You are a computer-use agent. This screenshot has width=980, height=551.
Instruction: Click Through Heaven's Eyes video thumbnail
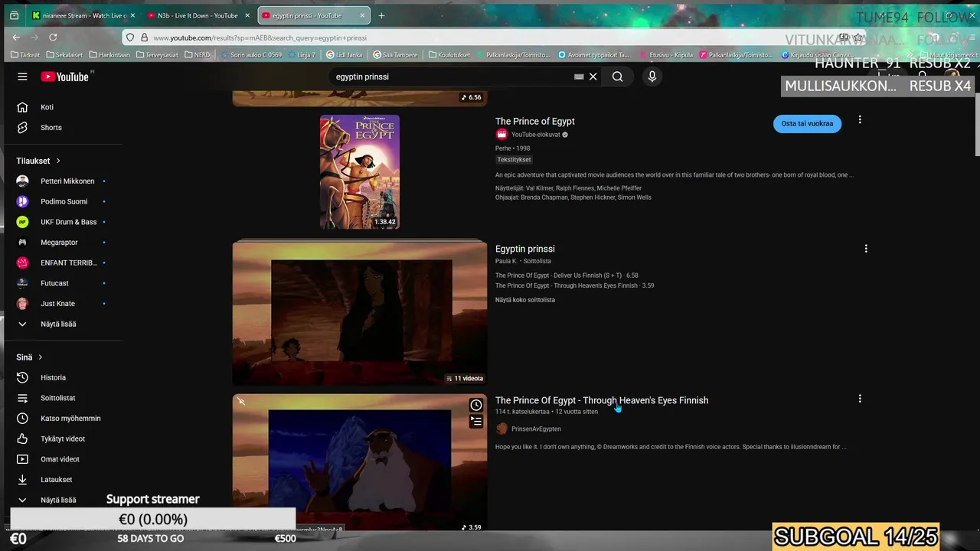(x=360, y=463)
